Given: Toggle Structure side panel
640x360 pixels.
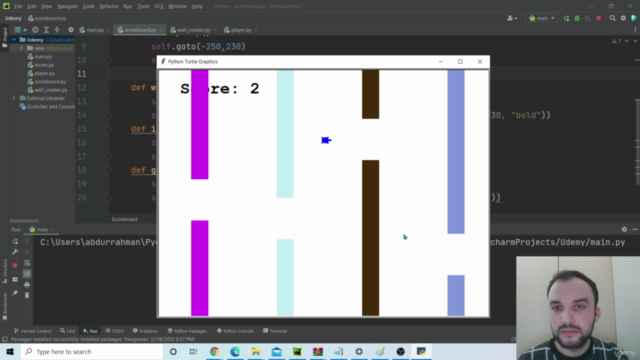Looking at the screenshot, I should click(5, 271).
